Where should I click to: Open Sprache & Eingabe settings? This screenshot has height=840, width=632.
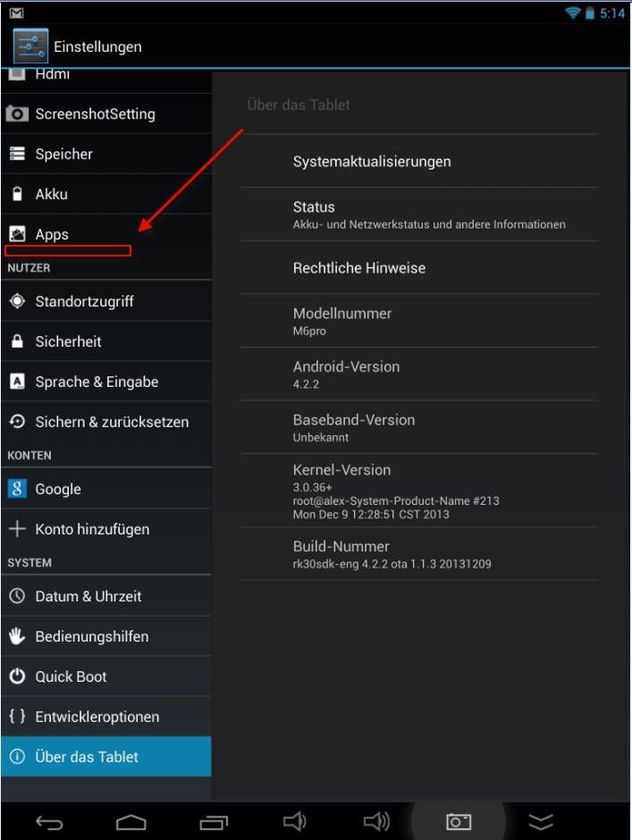(x=106, y=382)
